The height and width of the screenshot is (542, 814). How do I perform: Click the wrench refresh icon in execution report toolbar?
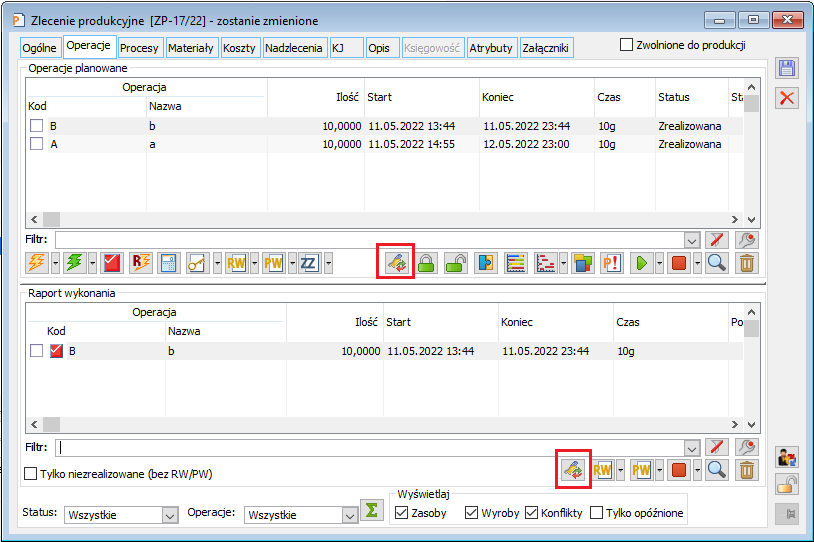click(x=574, y=470)
